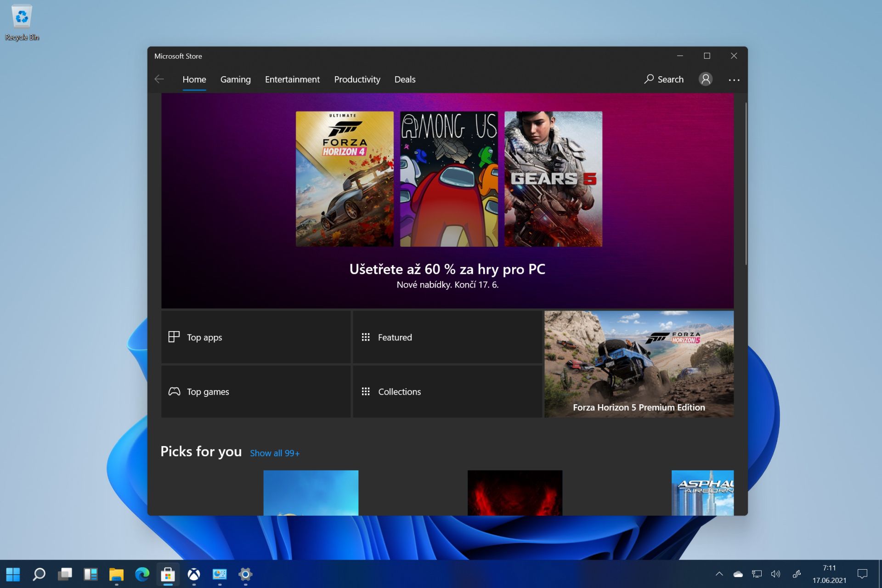Image resolution: width=882 pixels, height=588 pixels.
Task: Open the Productivity tab
Action: (357, 79)
